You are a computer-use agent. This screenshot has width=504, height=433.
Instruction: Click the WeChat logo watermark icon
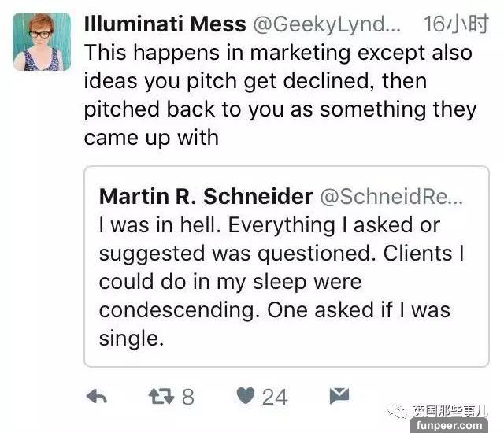399,411
